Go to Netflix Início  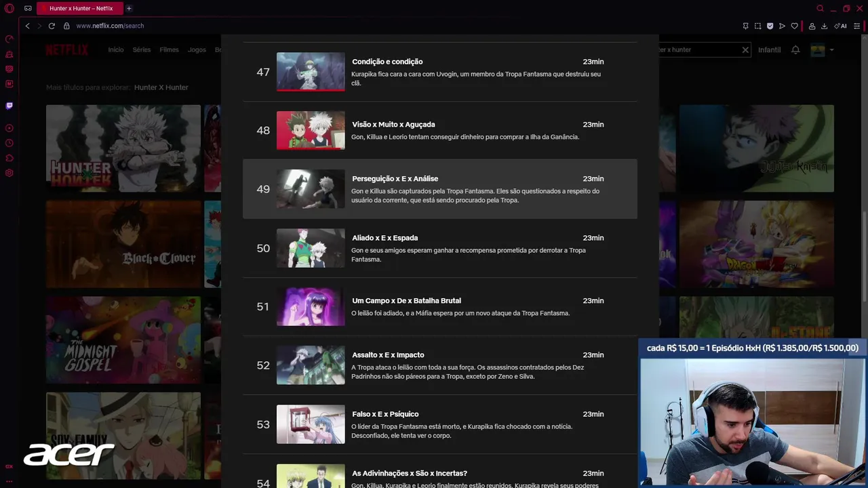pos(116,49)
